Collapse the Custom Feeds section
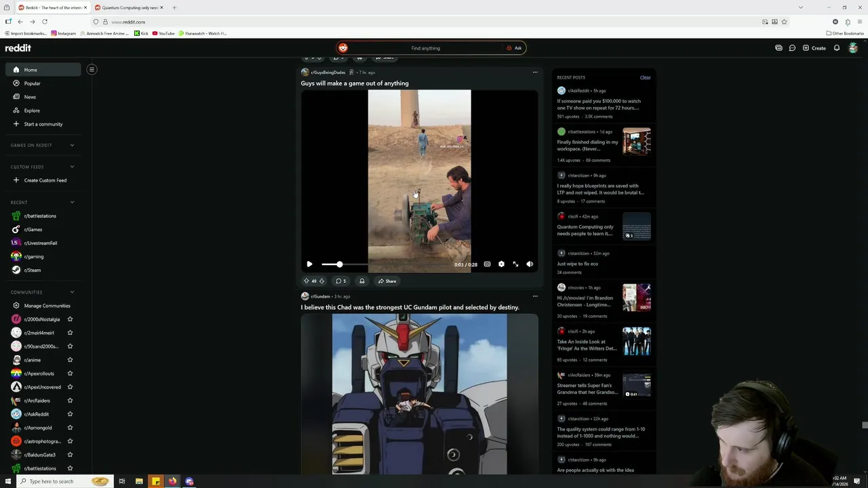The height and width of the screenshot is (488, 868). pyautogui.click(x=43, y=167)
